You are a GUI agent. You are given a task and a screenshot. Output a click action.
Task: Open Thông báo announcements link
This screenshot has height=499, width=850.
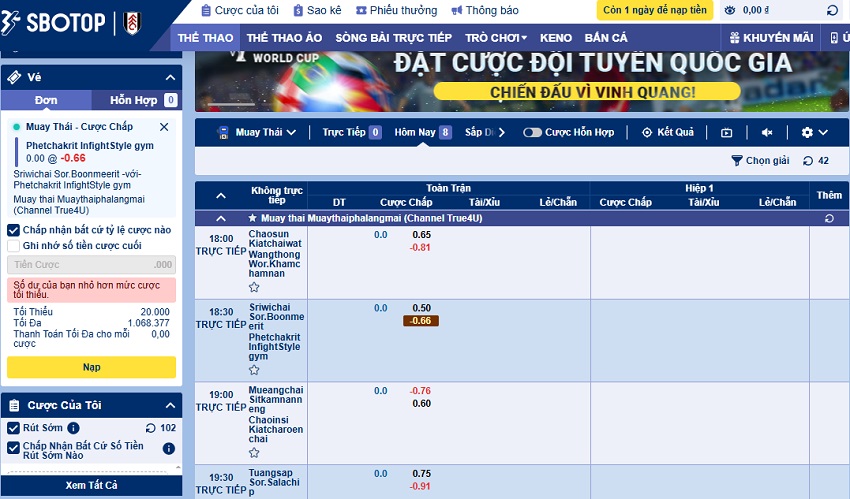pyautogui.click(x=485, y=10)
